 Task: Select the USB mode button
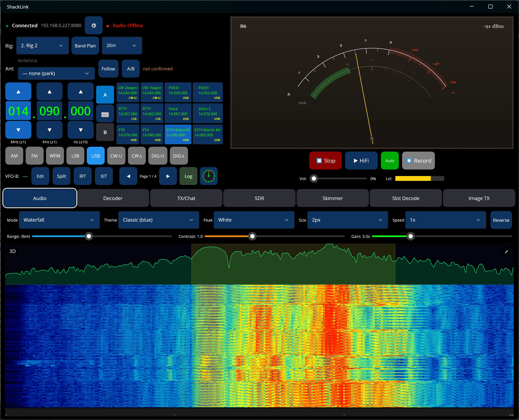point(96,156)
